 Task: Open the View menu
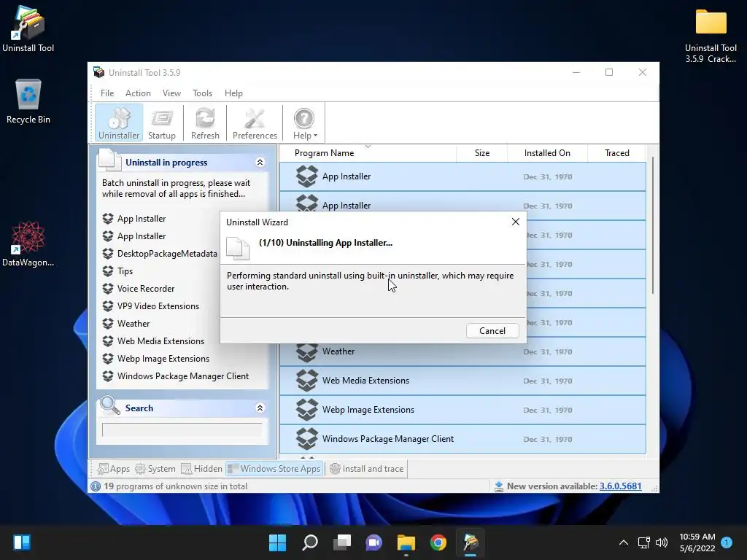(171, 93)
